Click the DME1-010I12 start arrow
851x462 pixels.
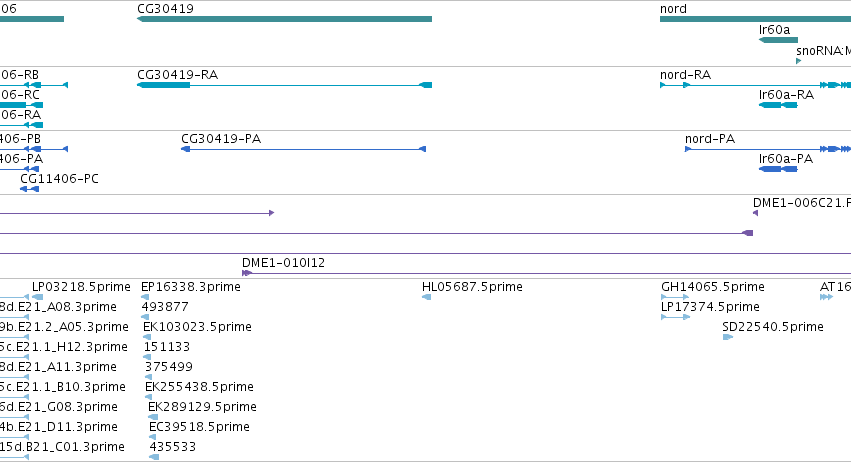[x=246, y=273]
